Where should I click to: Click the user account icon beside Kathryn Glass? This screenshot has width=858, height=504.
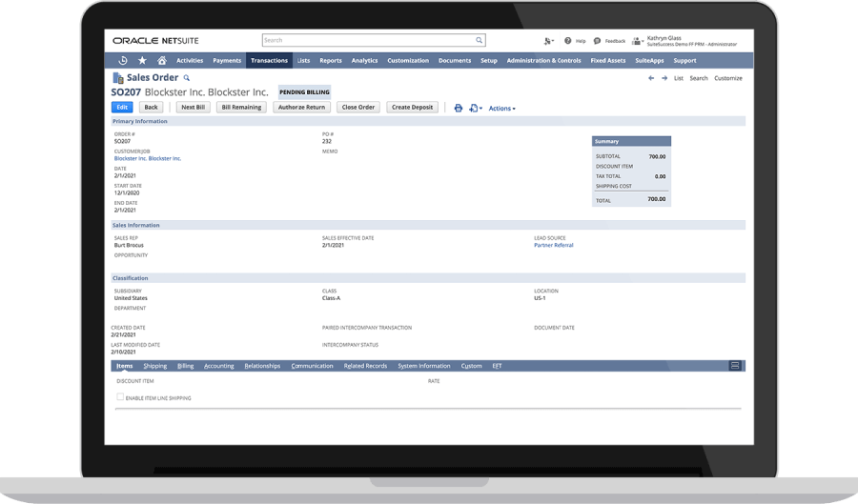tap(637, 41)
